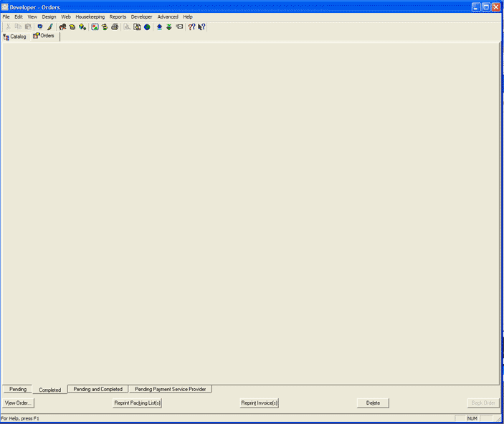The image size is (504, 424).
Task: Select the Pending orders tab
Action: pyautogui.click(x=18, y=390)
